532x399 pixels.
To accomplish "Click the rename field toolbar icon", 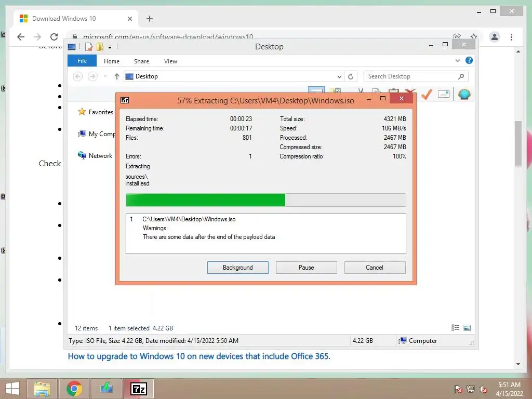I will click(444, 94).
